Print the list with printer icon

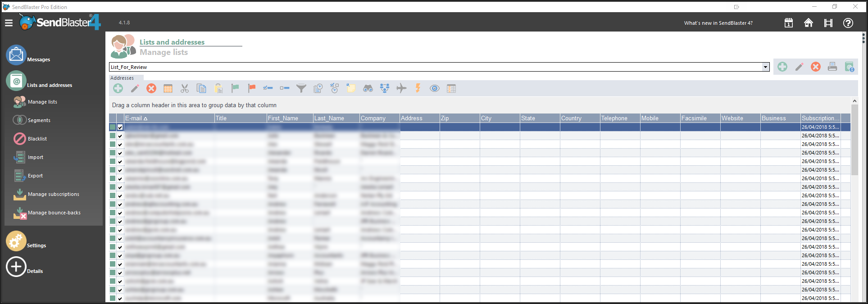point(832,67)
